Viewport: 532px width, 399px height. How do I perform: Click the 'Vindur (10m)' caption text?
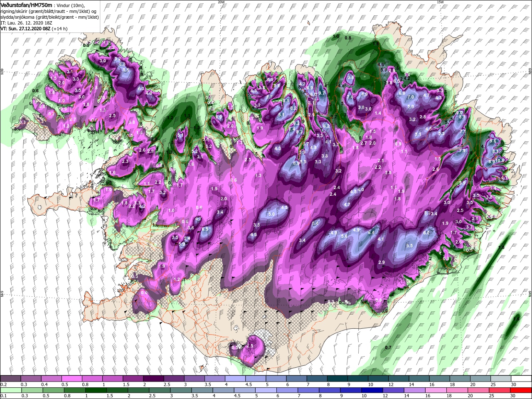pyautogui.click(x=71, y=5)
